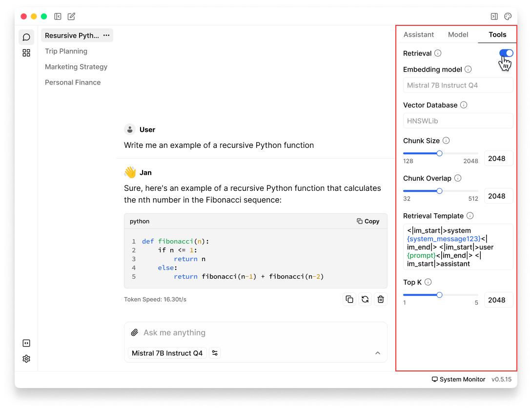Open the Mistral 7B Instruct Q4 model selector
This screenshot has width=532, height=410.
(167, 353)
